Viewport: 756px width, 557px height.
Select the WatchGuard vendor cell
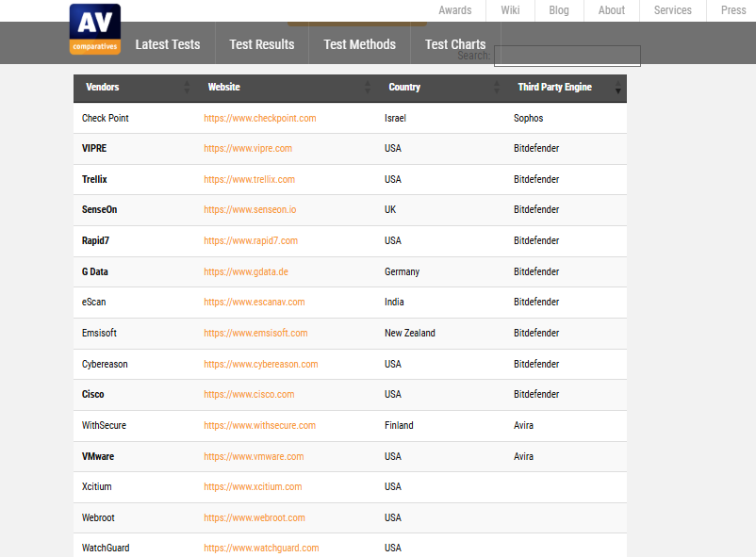pyautogui.click(x=106, y=549)
